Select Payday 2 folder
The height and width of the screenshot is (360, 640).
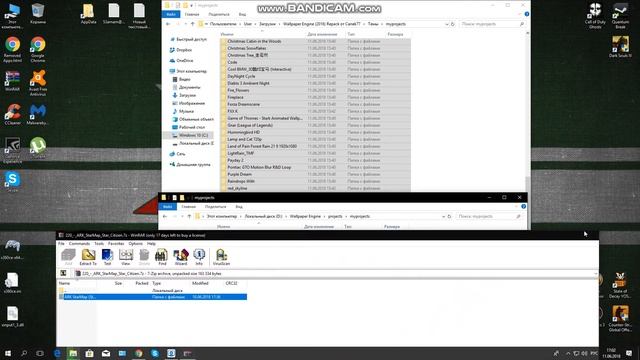[x=236, y=160]
